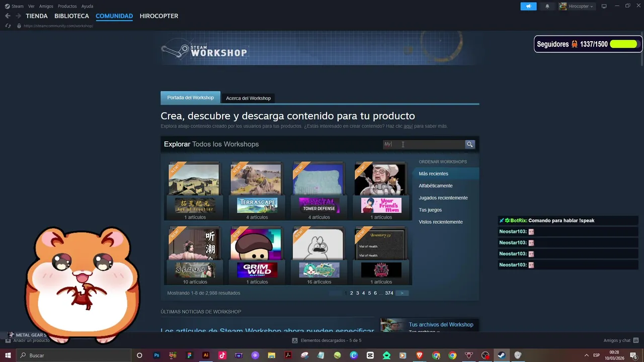Click the 'aquí' link for content creation

point(408,126)
